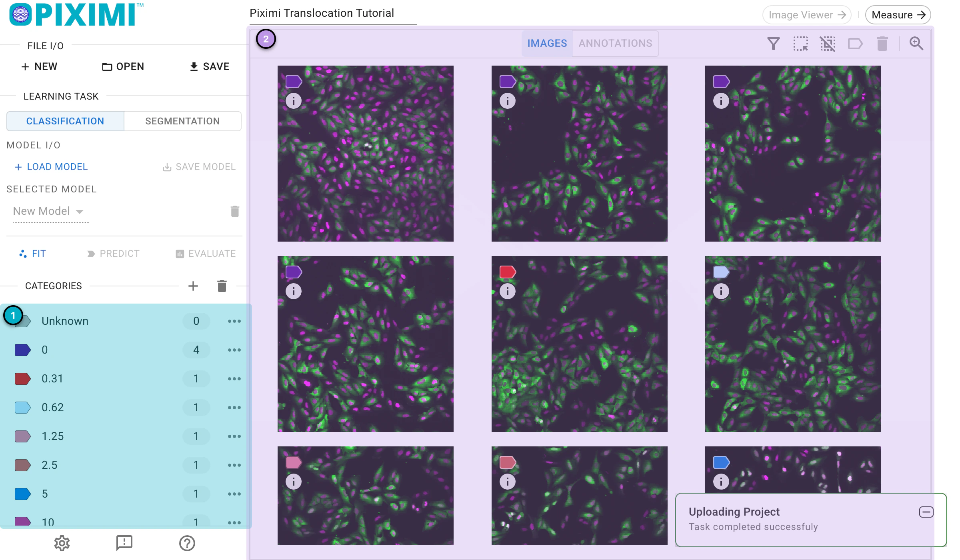Image resolution: width=960 pixels, height=560 pixels.
Task: Open the help question mark icon
Action: pyautogui.click(x=187, y=543)
